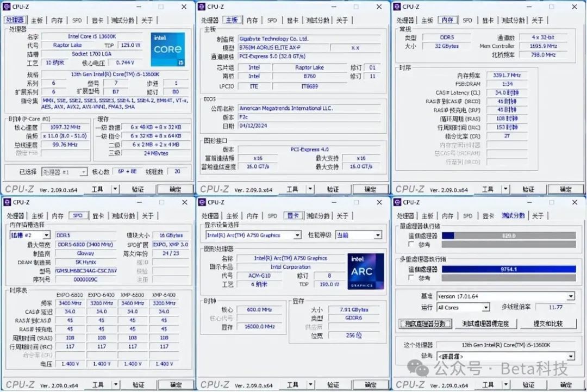The width and height of the screenshot is (587, 392).
Task: Click the SK Hynix DRAM manufacturer field
Action: pyautogui.click(x=86, y=262)
